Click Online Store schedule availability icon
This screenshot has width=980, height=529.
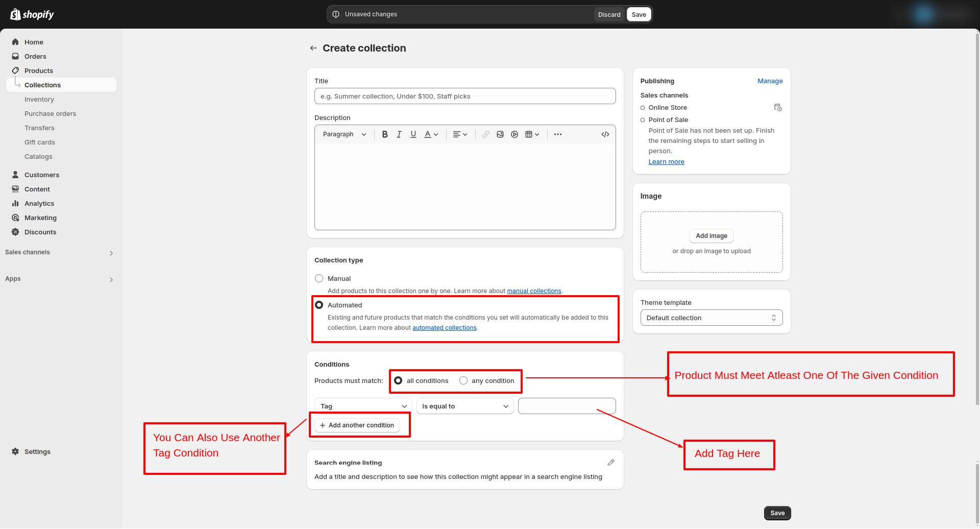[778, 107]
